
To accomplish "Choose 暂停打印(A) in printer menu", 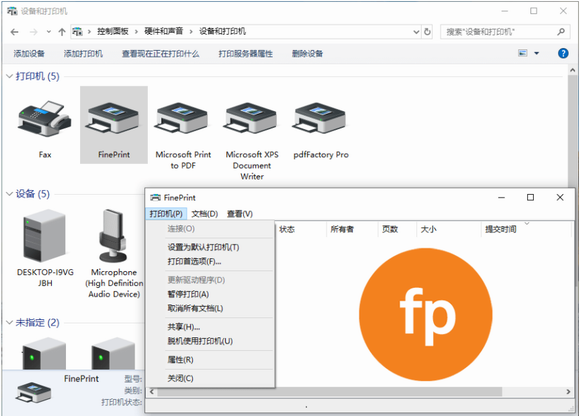I will tap(188, 294).
